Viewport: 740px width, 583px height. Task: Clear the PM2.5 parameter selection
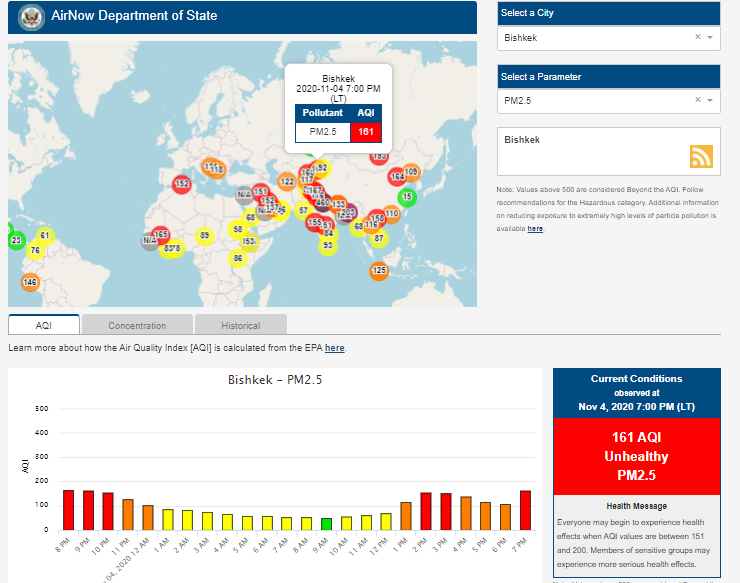(x=698, y=100)
